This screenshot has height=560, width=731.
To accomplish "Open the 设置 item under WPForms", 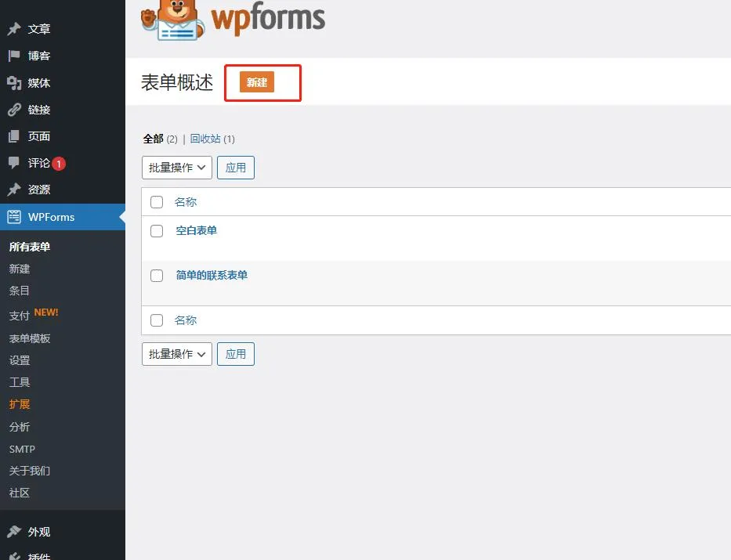I will point(20,360).
